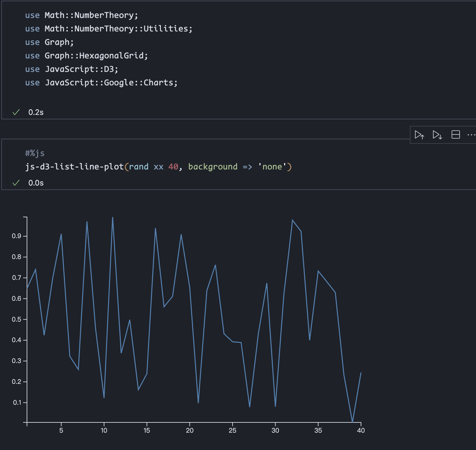Place cursor on 'use Math::NumberTheory;' line
This screenshot has width=476, height=450.
[x=82, y=15]
